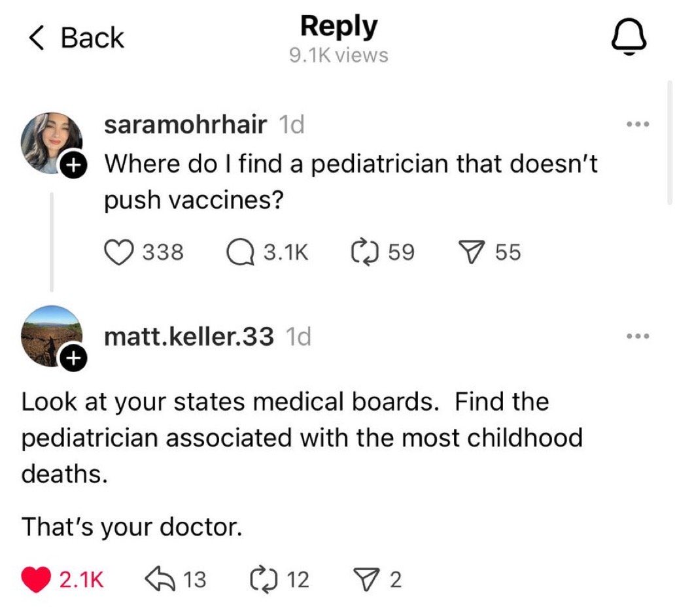The image size is (677, 616).
Task: Unlike matt.keller.33's comment via red heart
Action: (38, 579)
